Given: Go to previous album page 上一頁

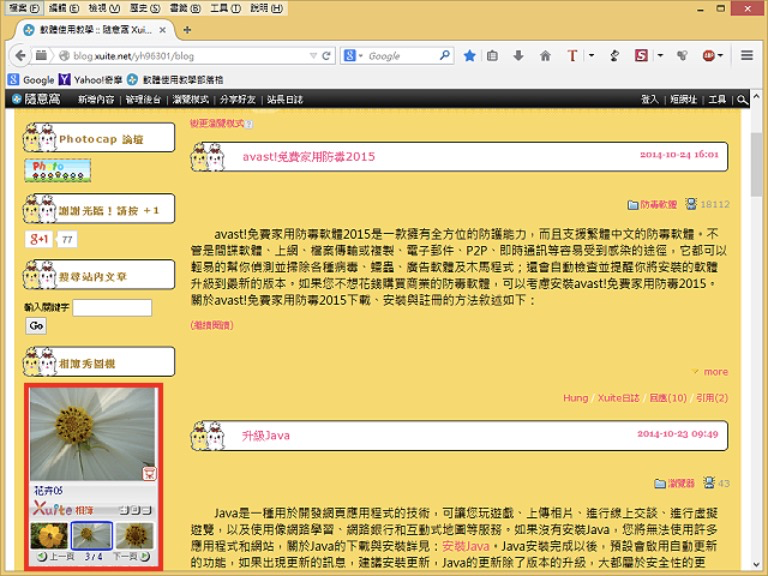Looking at the screenshot, I should (56, 556).
